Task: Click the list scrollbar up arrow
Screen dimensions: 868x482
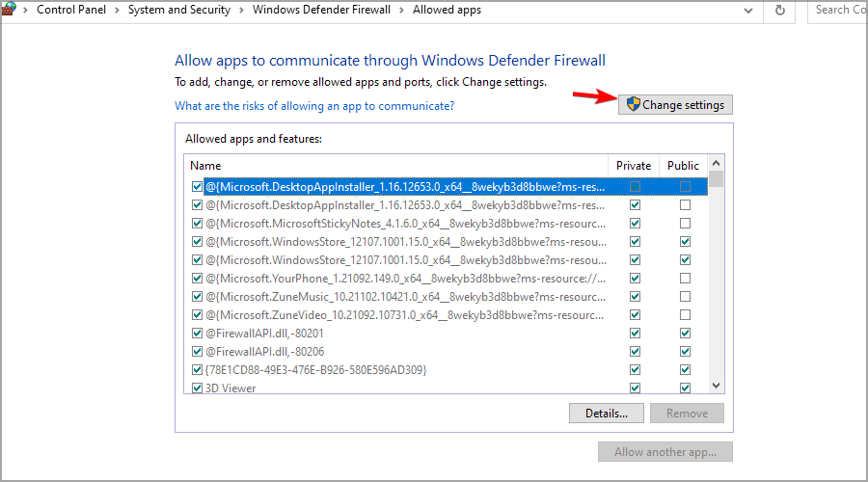Action: 716,163
